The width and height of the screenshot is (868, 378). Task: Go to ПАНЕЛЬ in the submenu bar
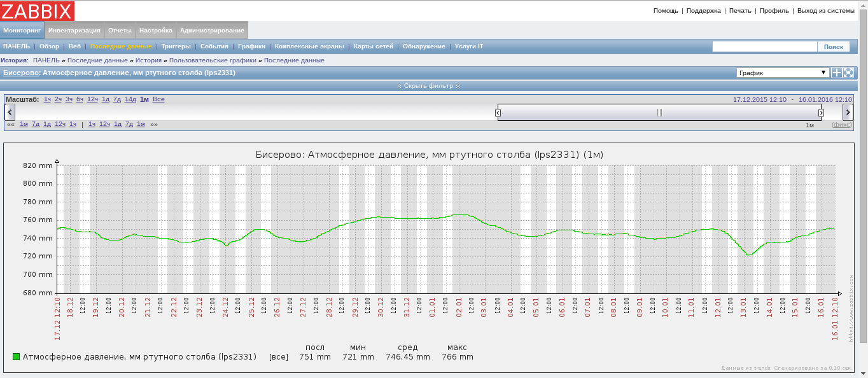(x=16, y=46)
